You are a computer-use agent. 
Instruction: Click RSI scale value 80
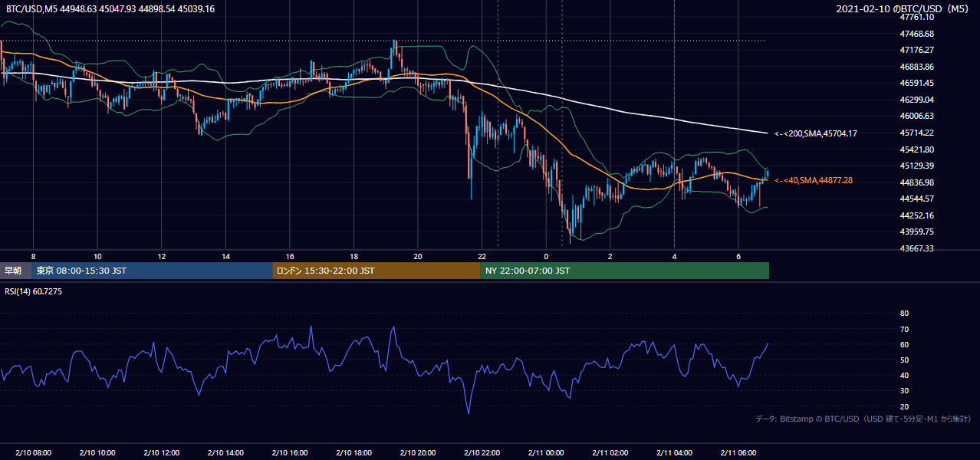(x=904, y=314)
